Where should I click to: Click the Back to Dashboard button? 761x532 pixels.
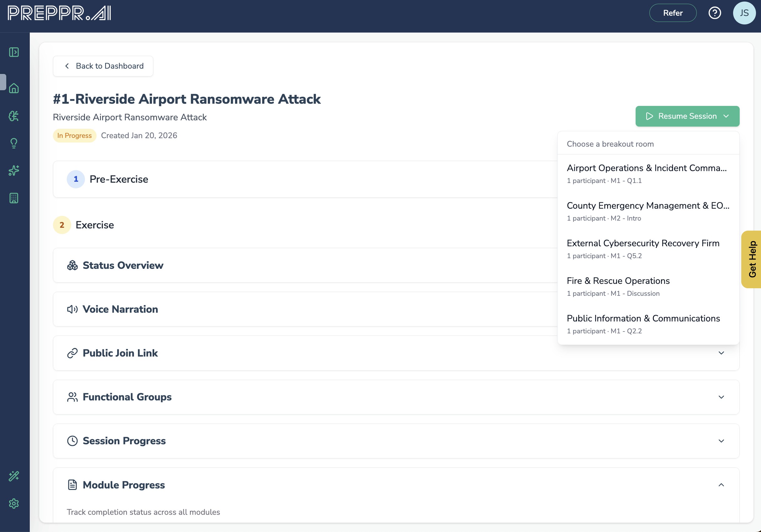103,66
